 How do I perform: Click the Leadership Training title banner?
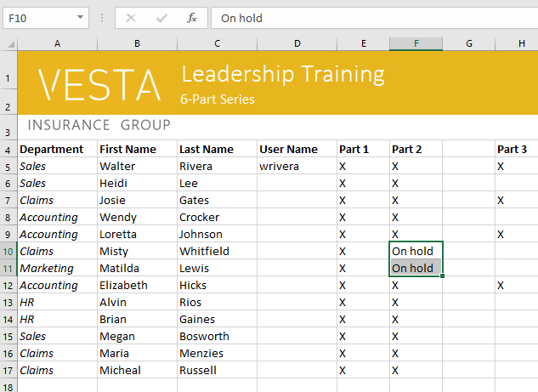(x=282, y=74)
